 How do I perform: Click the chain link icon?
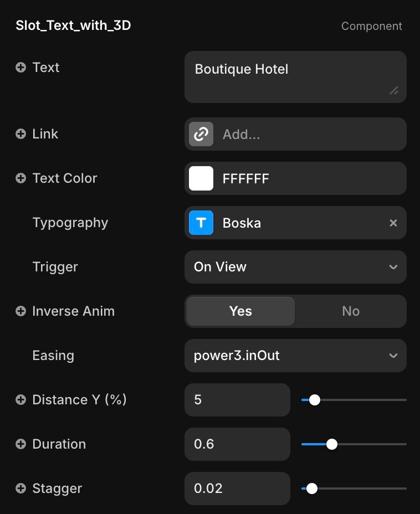(x=201, y=134)
